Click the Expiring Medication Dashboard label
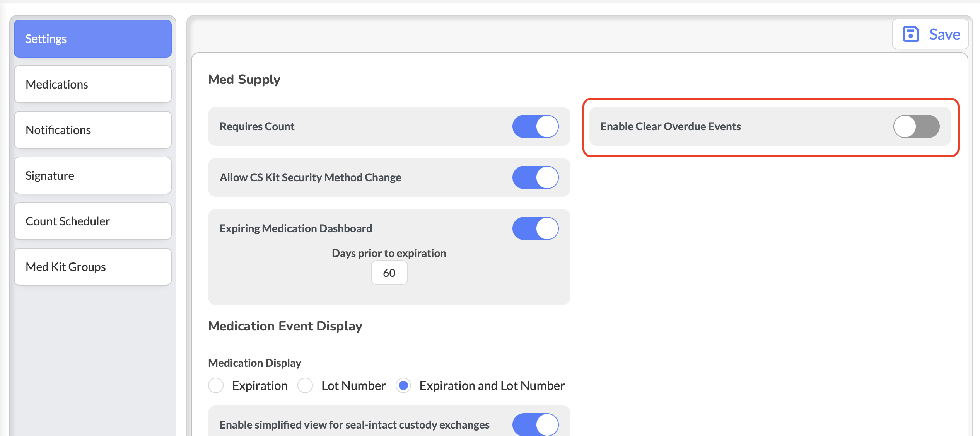Image resolution: width=980 pixels, height=436 pixels. coord(296,228)
